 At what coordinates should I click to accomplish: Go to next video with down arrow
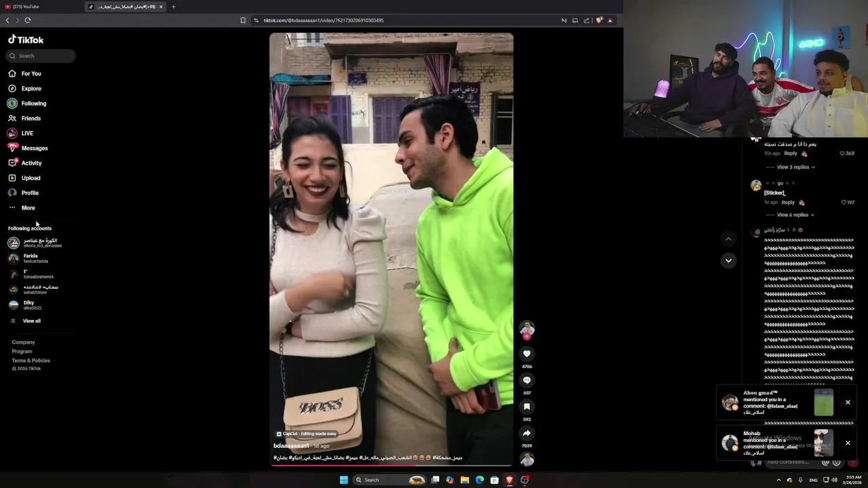pos(728,260)
